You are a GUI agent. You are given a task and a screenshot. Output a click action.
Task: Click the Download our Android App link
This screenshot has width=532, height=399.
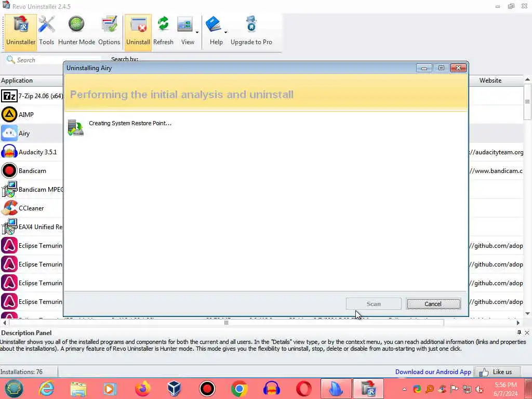(433, 372)
